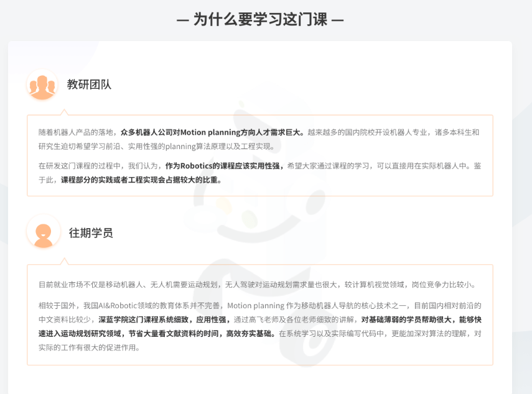This screenshot has height=394, width=532.
Task: Click text 通过高飞老师及各位老师细致的讲解
Action: pyautogui.click(x=294, y=320)
